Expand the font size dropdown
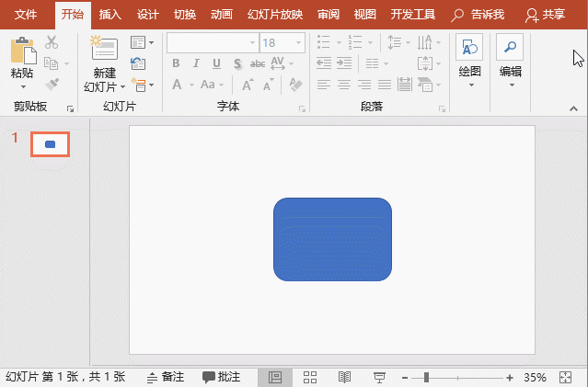Screen dimensions: 588x387 tap(300, 43)
